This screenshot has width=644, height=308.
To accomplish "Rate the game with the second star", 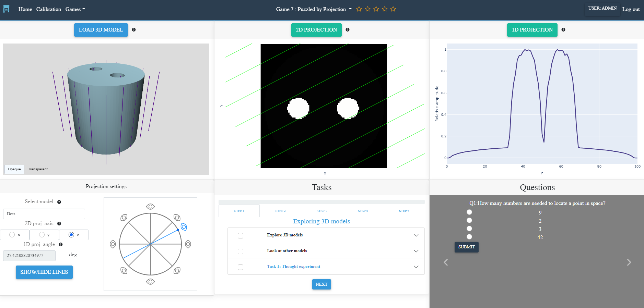I will (x=367, y=9).
